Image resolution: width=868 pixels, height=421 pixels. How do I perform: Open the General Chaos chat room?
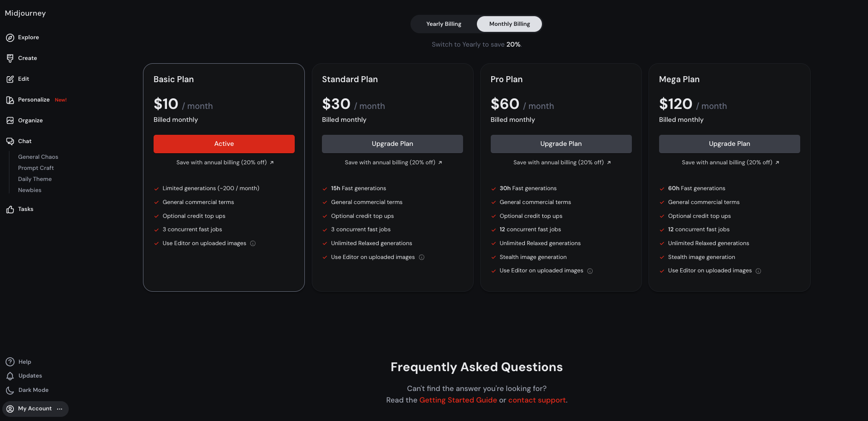38,157
